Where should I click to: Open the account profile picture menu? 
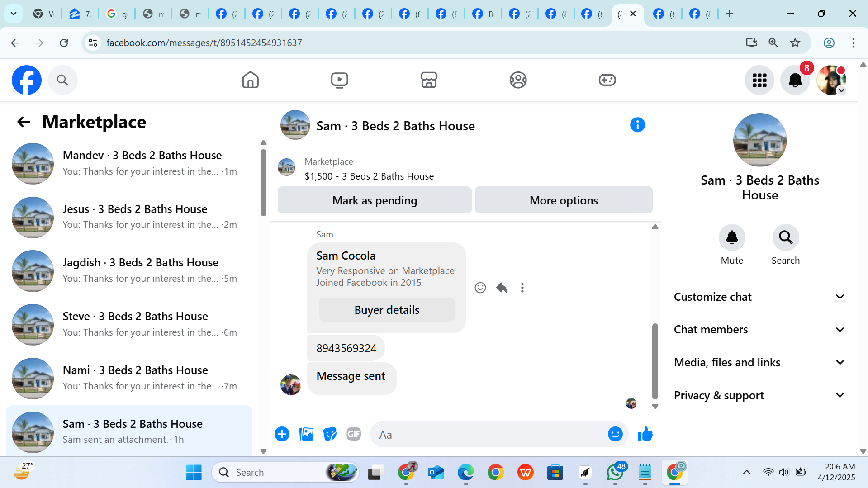click(831, 80)
